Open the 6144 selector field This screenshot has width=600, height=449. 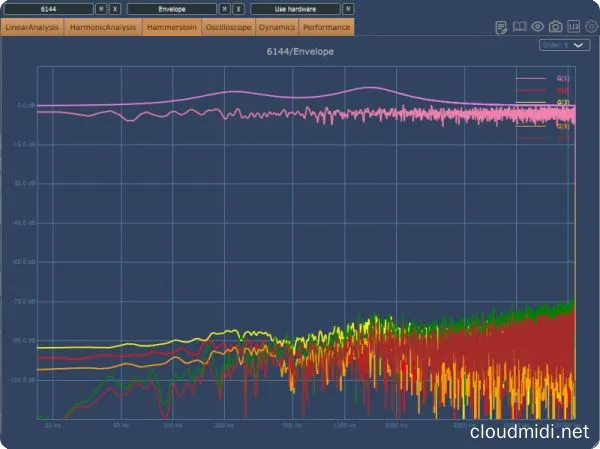coord(47,8)
